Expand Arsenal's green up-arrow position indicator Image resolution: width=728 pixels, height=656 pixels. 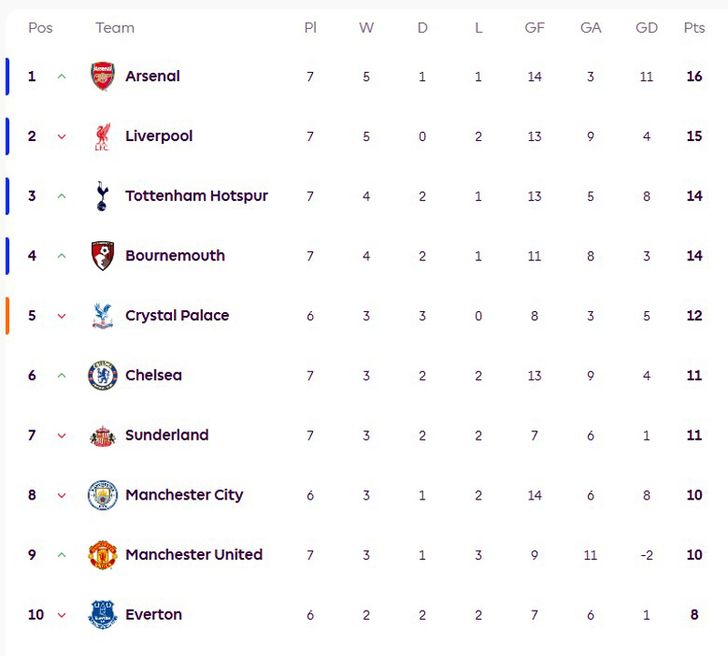coord(62,76)
